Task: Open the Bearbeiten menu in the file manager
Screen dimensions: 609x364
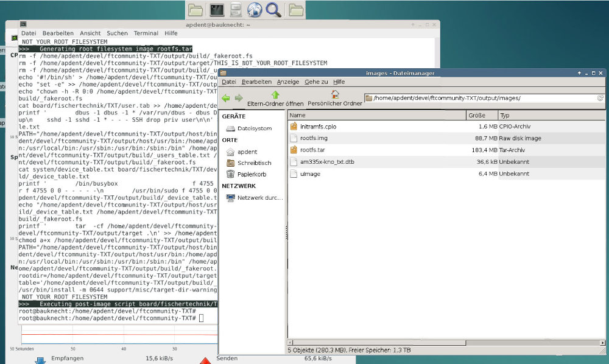Action: click(x=256, y=82)
